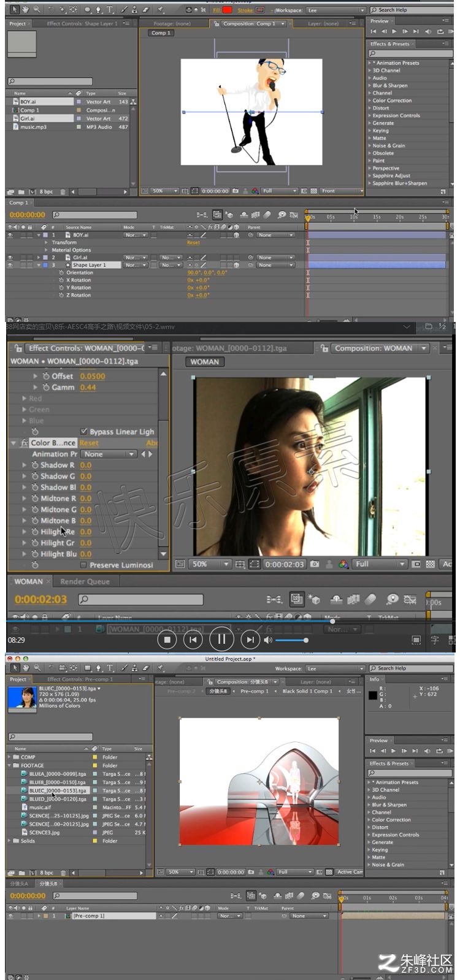Click the color channels icon in WOMAN viewer
460x980 pixels.
tap(343, 564)
